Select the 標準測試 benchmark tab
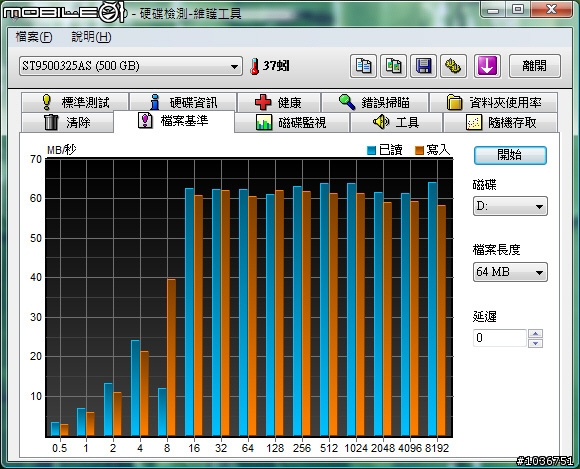580x469 pixels. (x=75, y=102)
